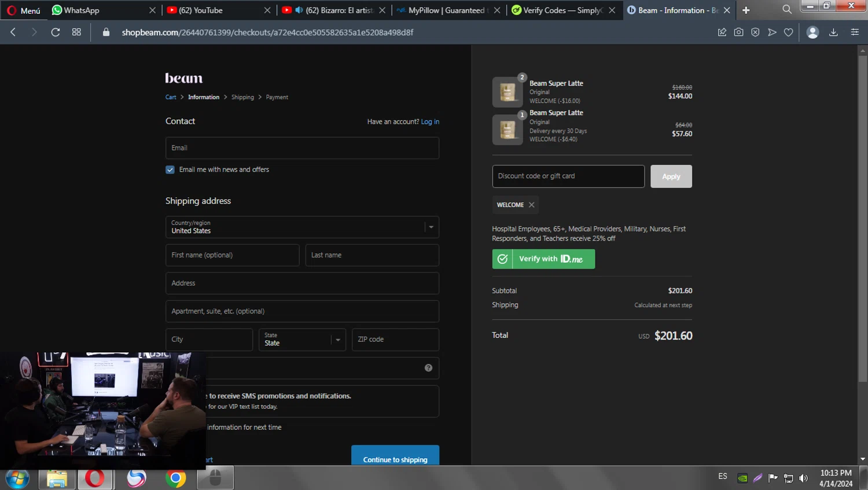Click Verify with ID.me button
Image resolution: width=868 pixels, height=490 pixels.
pos(543,259)
